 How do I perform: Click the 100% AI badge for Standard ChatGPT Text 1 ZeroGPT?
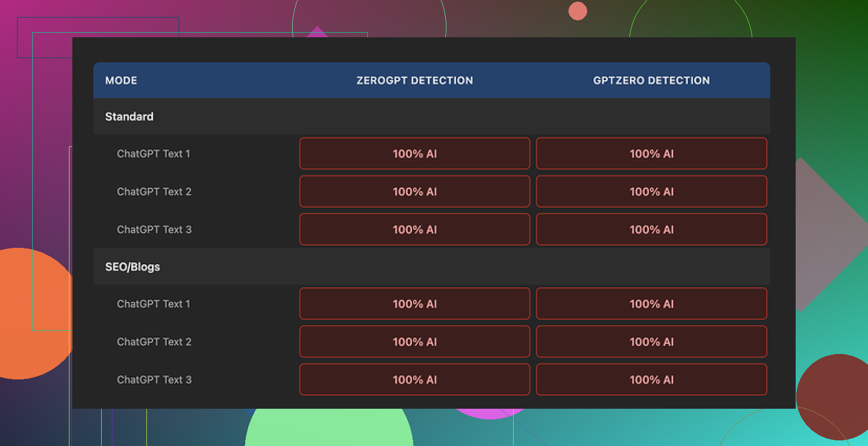pyautogui.click(x=414, y=153)
